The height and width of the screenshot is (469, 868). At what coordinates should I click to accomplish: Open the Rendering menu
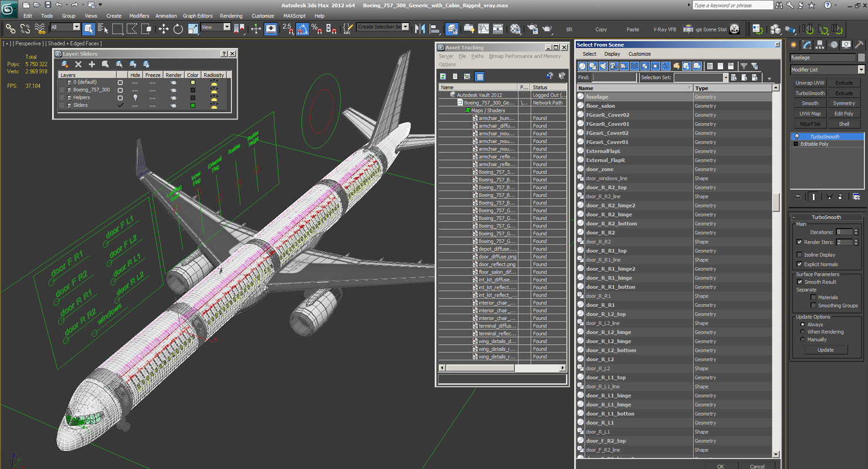[x=231, y=16]
